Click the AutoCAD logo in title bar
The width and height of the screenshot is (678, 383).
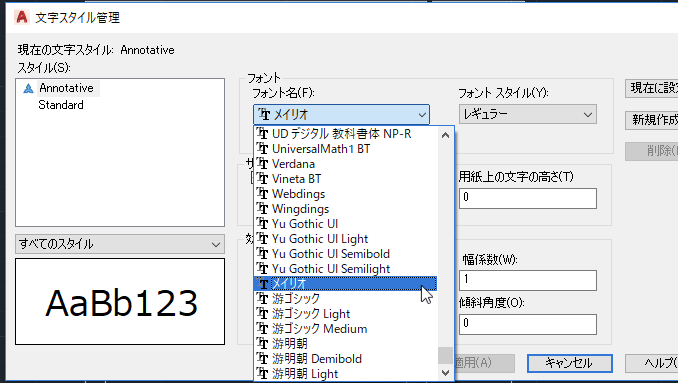click(22, 17)
